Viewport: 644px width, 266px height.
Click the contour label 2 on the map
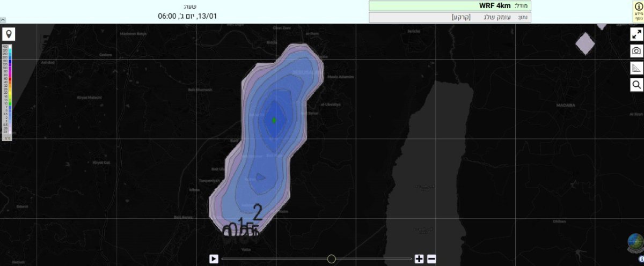(x=258, y=213)
